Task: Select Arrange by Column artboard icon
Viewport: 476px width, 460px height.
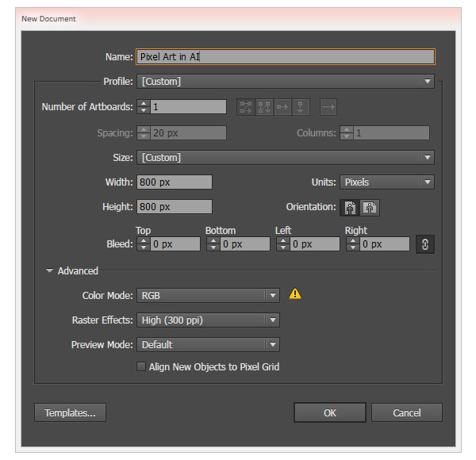Action: tap(301, 107)
